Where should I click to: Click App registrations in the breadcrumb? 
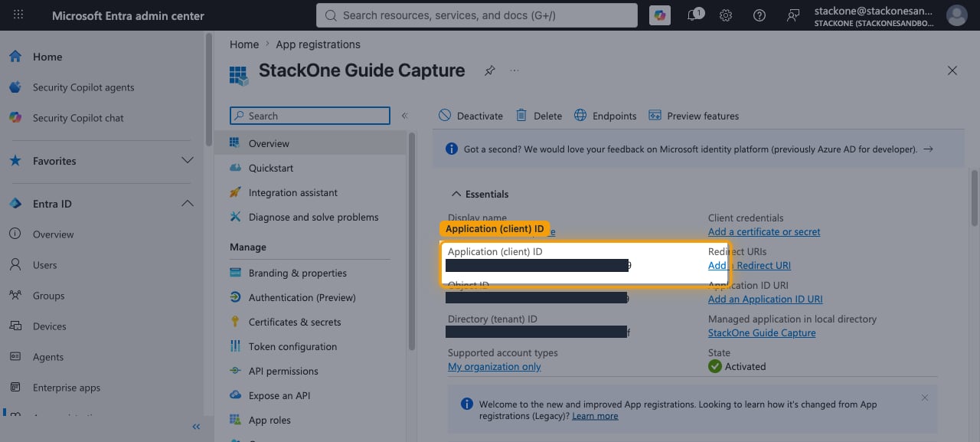click(x=318, y=44)
